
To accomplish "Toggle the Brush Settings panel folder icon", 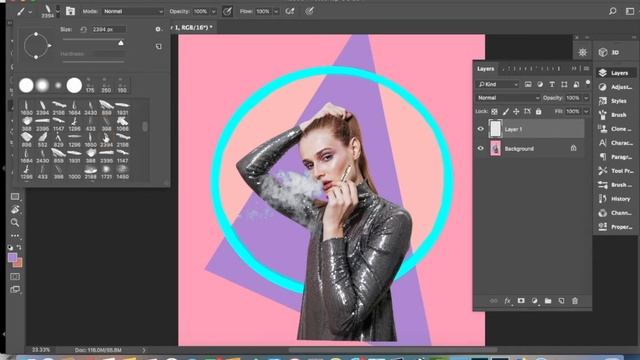I will click(70, 11).
